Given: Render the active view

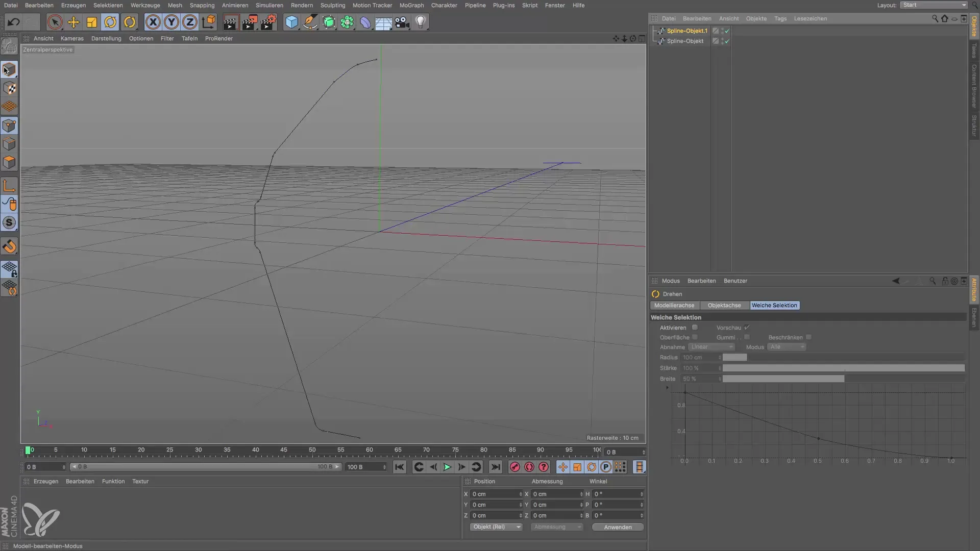Looking at the screenshot, I should pos(231,22).
